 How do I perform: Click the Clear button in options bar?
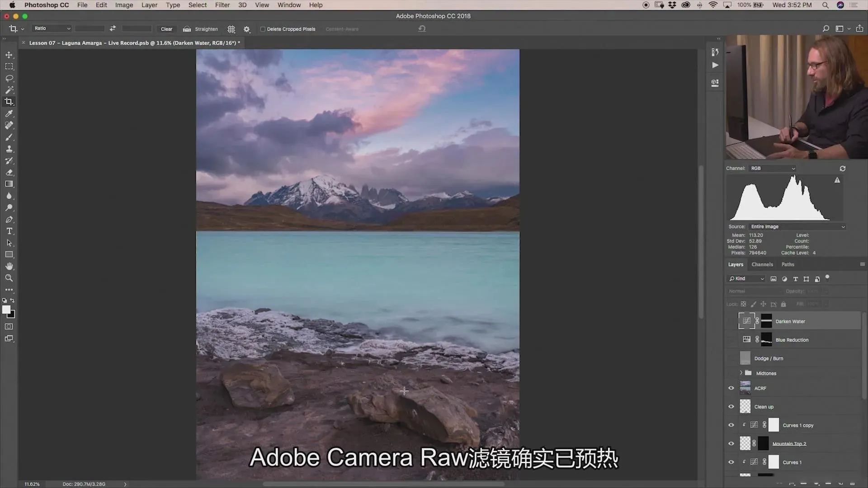coord(166,29)
